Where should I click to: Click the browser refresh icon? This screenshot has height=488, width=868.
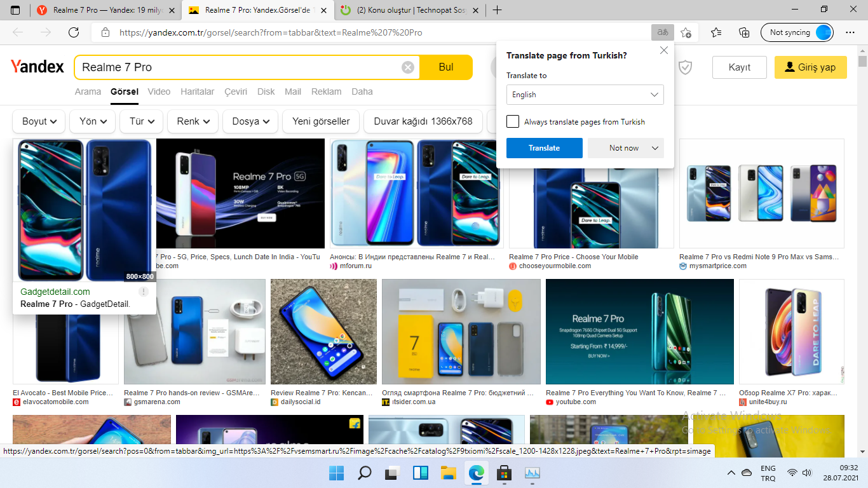(74, 32)
